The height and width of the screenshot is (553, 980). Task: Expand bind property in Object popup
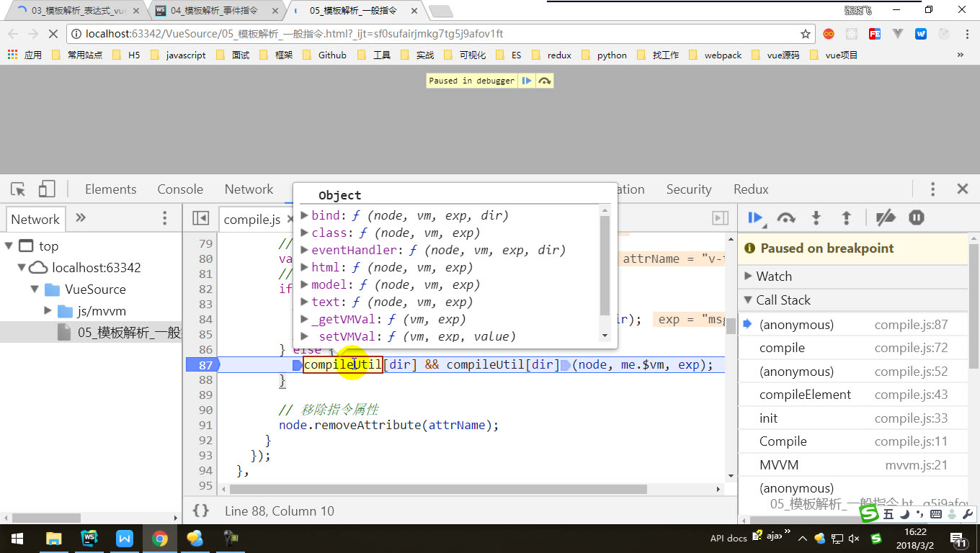click(x=305, y=215)
